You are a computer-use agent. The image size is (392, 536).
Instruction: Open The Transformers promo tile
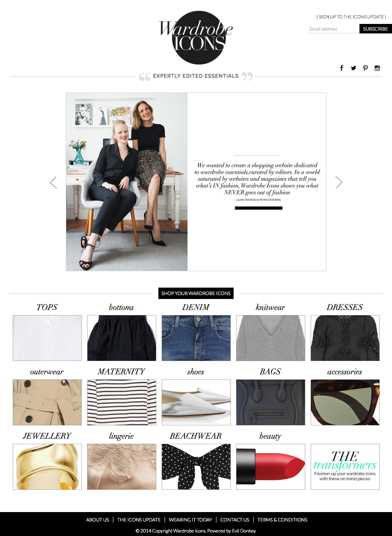coord(345,467)
